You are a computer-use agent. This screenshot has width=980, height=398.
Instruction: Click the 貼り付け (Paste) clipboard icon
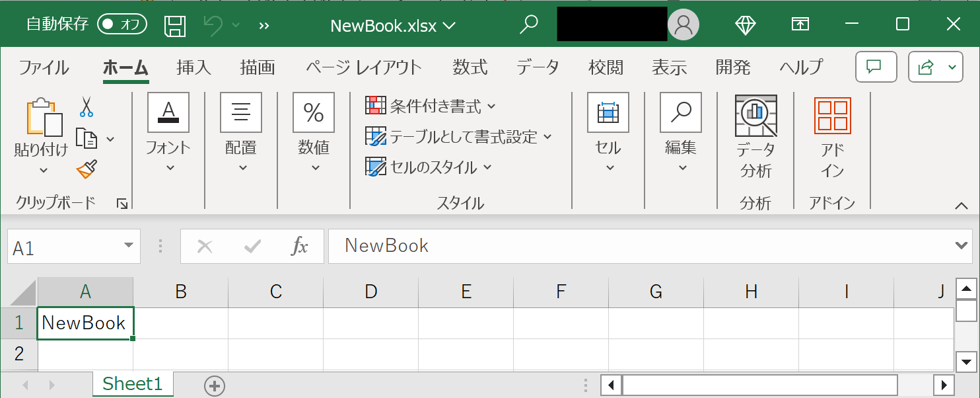tap(44, 117)
